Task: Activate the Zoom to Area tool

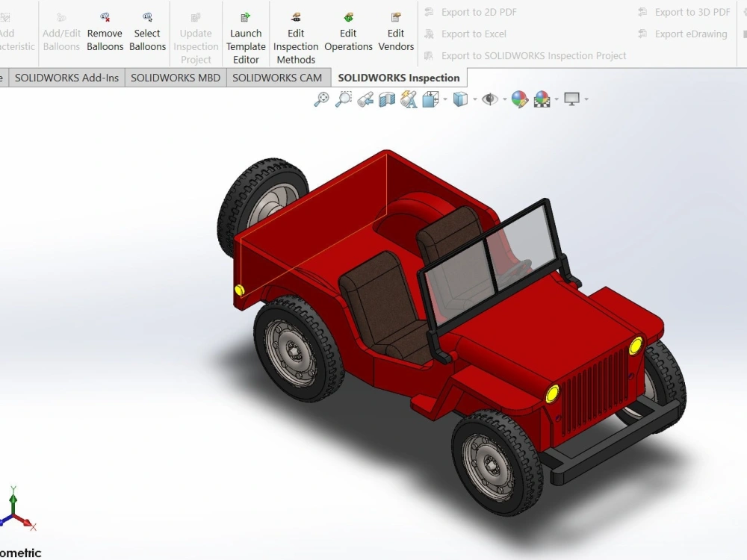Action: (343, 99)
